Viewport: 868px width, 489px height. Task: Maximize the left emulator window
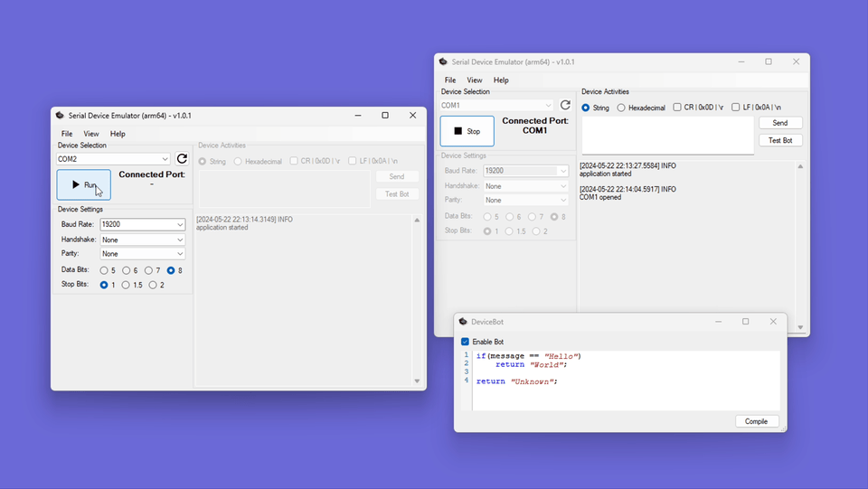click(385, 115)
